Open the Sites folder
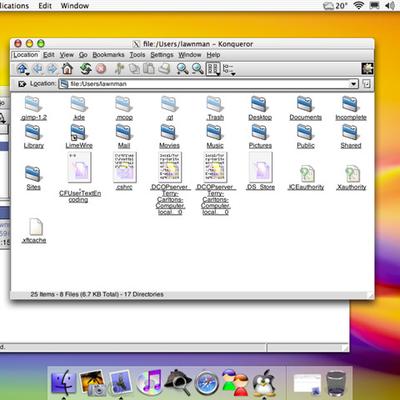The image size is (400, 400). click(x=33, y=178)
